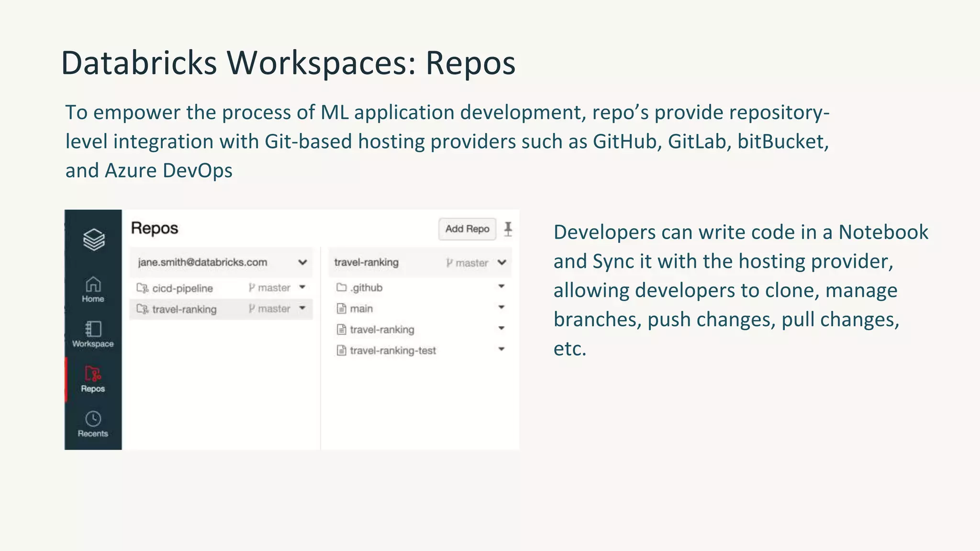Open travel-ranking header branch dropdown chevron
980x551 pixels.
pos(501,262)
